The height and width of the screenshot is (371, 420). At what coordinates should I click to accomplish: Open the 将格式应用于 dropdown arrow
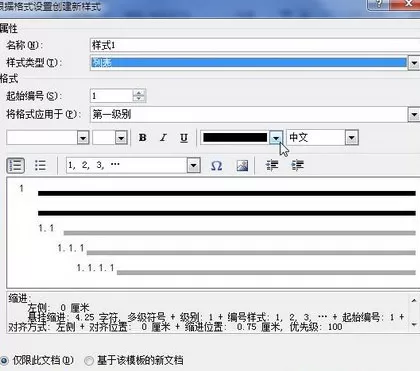(414, 115)
